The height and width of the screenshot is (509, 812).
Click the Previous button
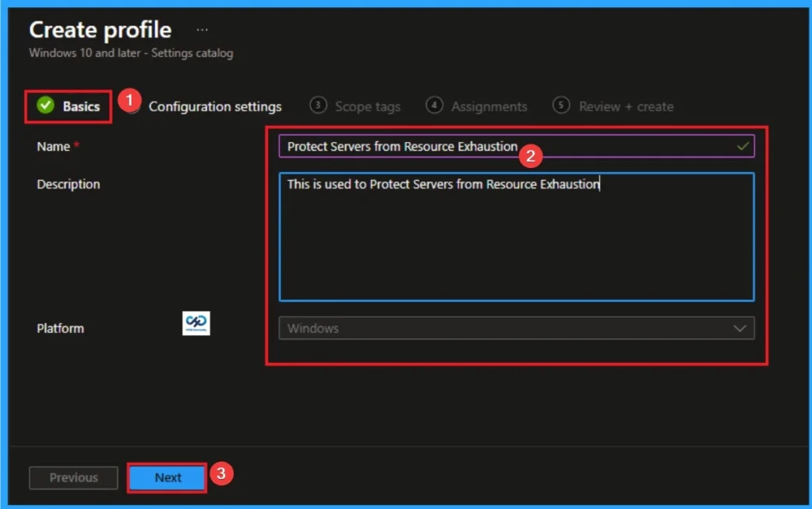tap(73, 477)
